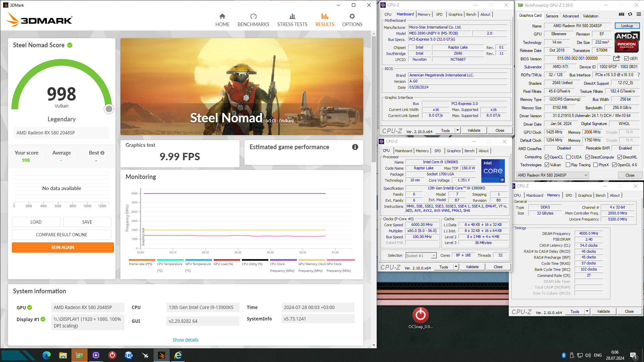Viewport: 644px width, 362px height.
Task: Click Validate in the CPU-Z Memory window
Action: [x=603, y=311]
